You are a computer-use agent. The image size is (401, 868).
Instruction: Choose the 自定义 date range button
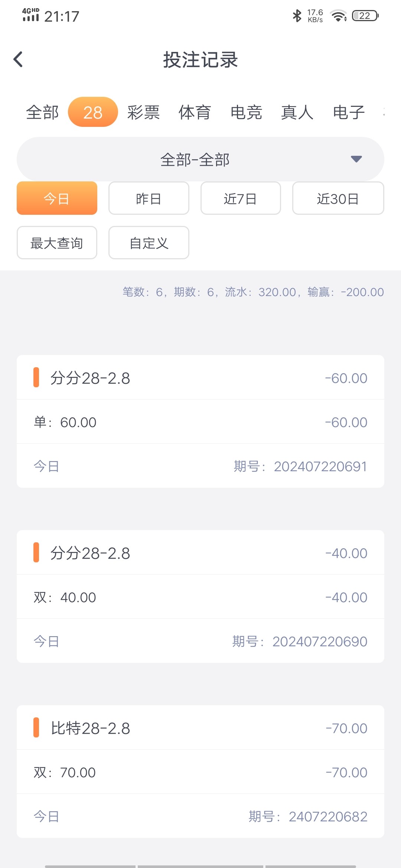pyautogui.click(x=149, y=243)
